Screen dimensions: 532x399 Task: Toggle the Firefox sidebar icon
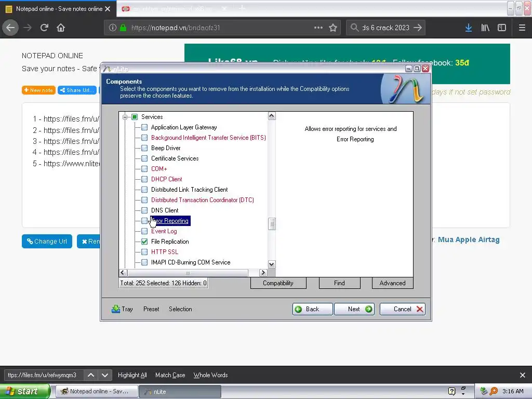502,28
